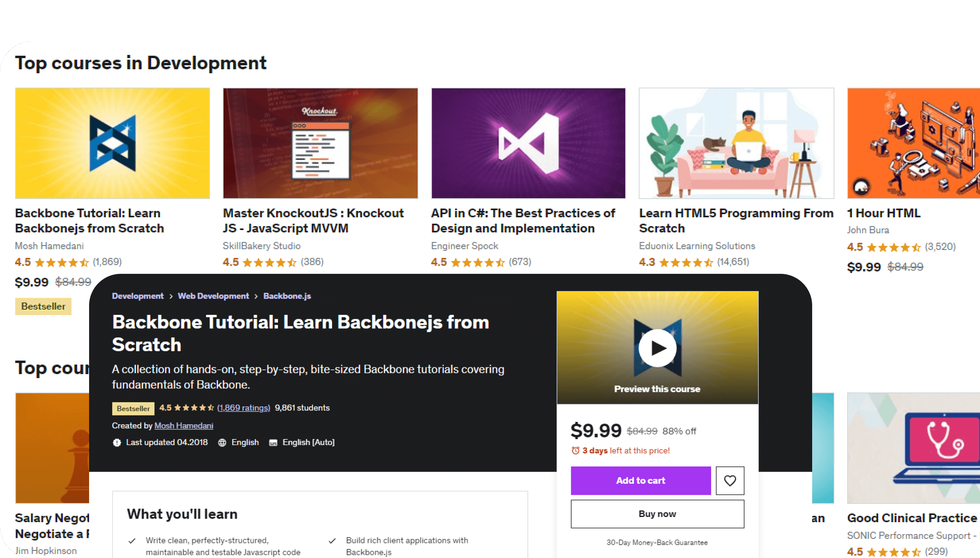Viewport: 980px width, 558px height.
Task: Click the Backbone Tutorial course thumbnail
Action: coord(112,143)
